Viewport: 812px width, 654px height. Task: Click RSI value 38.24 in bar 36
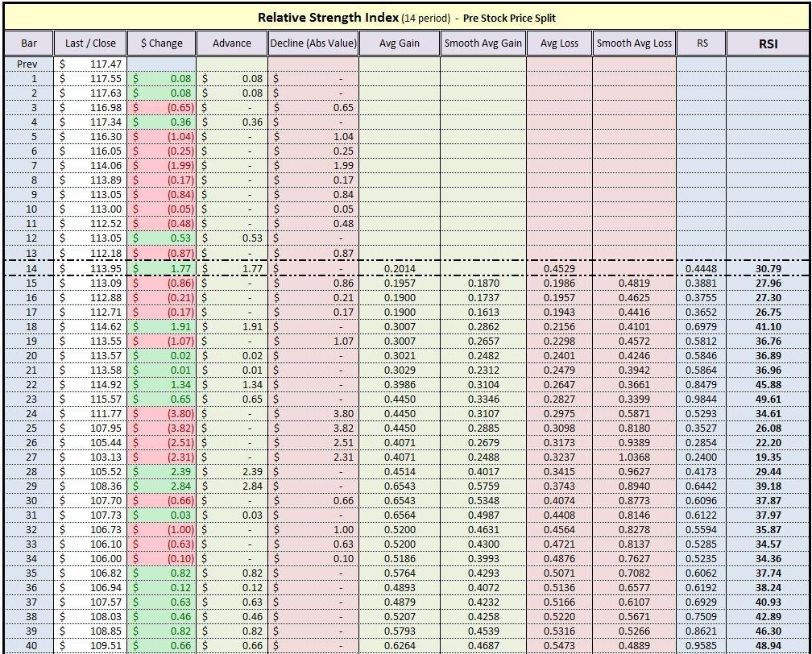click(768, 588)
